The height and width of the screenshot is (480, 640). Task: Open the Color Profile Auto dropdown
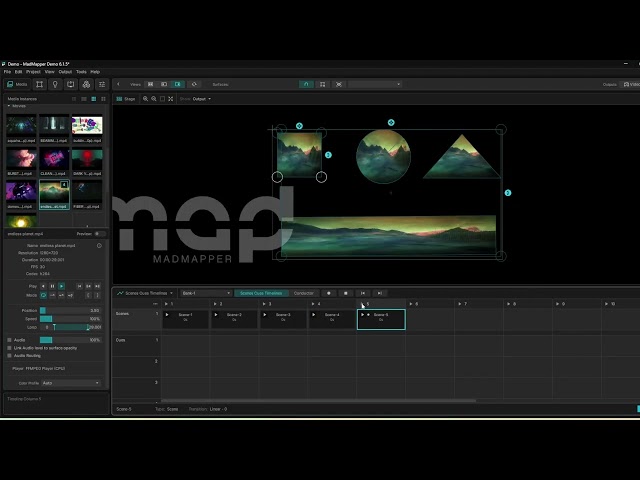pyautogui.click(x=71, y=383)
